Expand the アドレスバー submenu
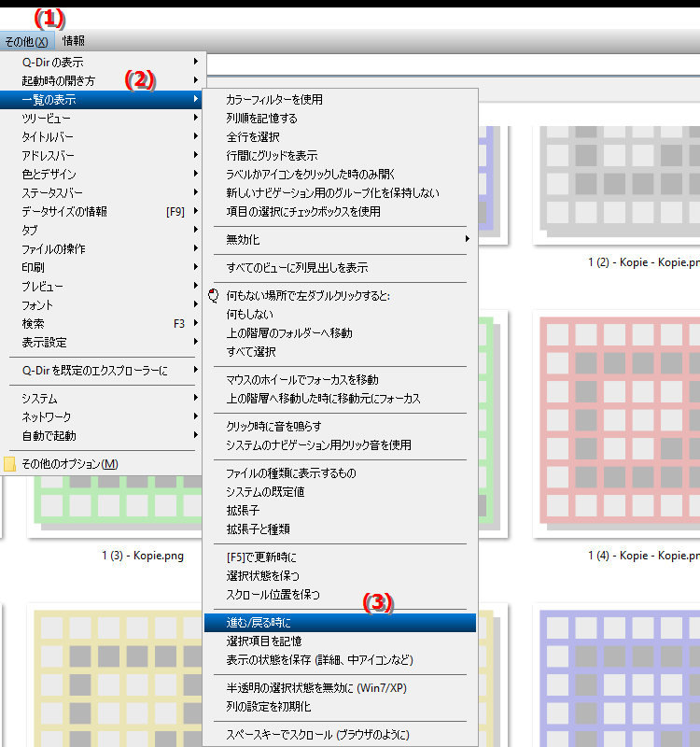 coord(102,155)
